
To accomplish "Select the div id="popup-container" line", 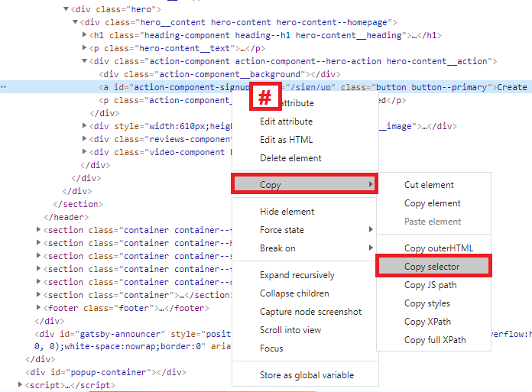I will click(x=105, y=372).
